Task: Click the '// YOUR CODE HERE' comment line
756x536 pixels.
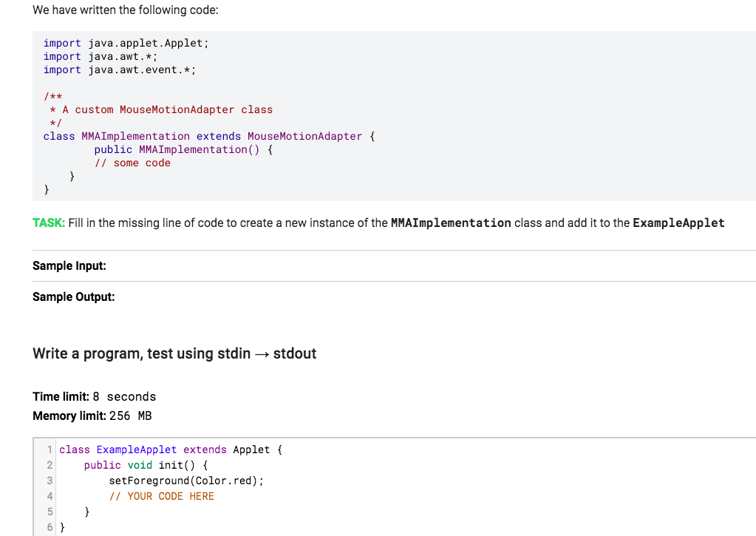Action: click(x=162, y=496)
